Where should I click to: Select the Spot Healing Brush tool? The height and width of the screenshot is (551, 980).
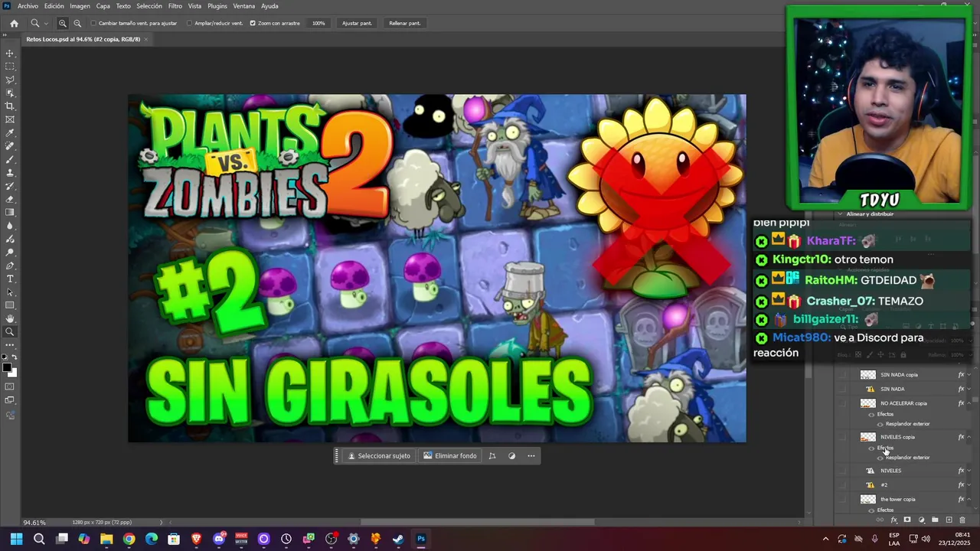point(10,146)
